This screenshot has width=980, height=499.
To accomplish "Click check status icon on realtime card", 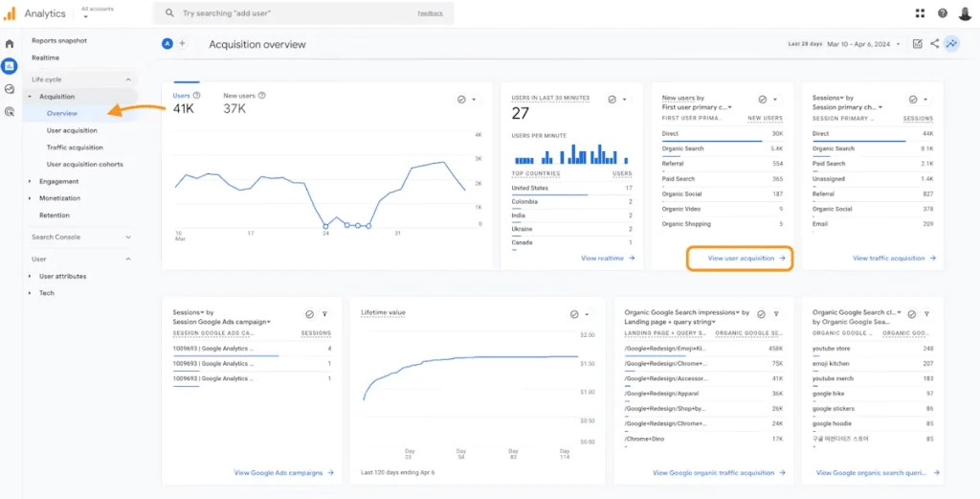I will 612,100.
